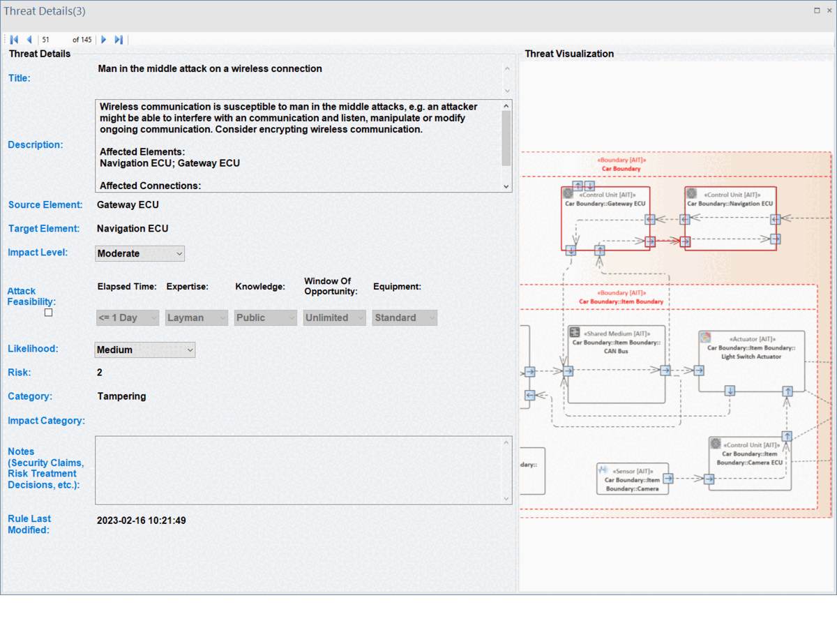This screenshot has height=644, width=837.
Task: Click the Navigation ECU gear icon
Action: (x=692, y=193)
